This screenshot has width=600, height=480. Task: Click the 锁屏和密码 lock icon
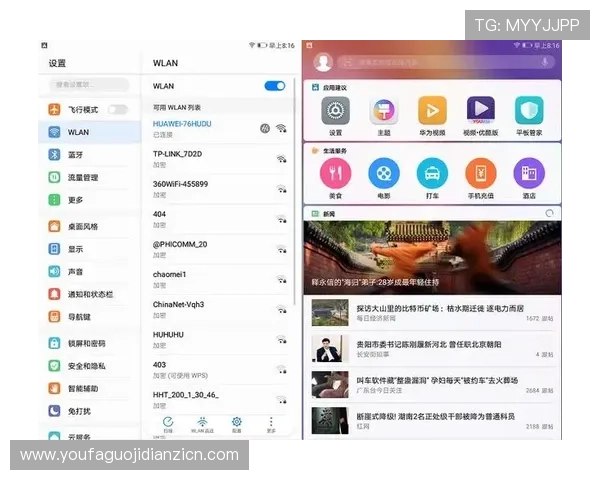click(54, 343)
